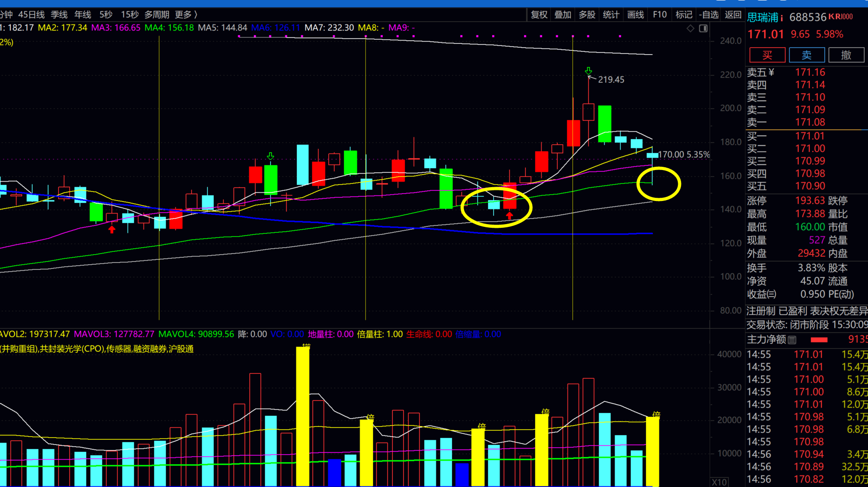This screenshot has height=487, width=868.
Task: Open the 叠加 overlay options
Action: (563, 15)
